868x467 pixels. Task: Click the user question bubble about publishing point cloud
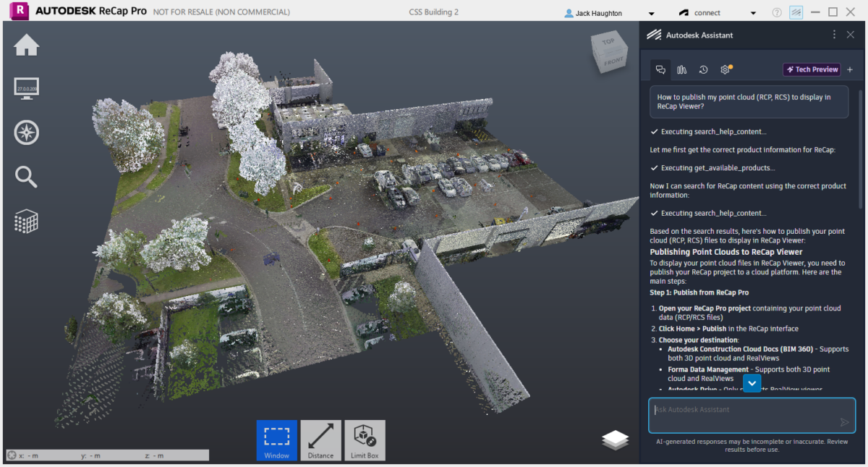(x=749, y=101)
